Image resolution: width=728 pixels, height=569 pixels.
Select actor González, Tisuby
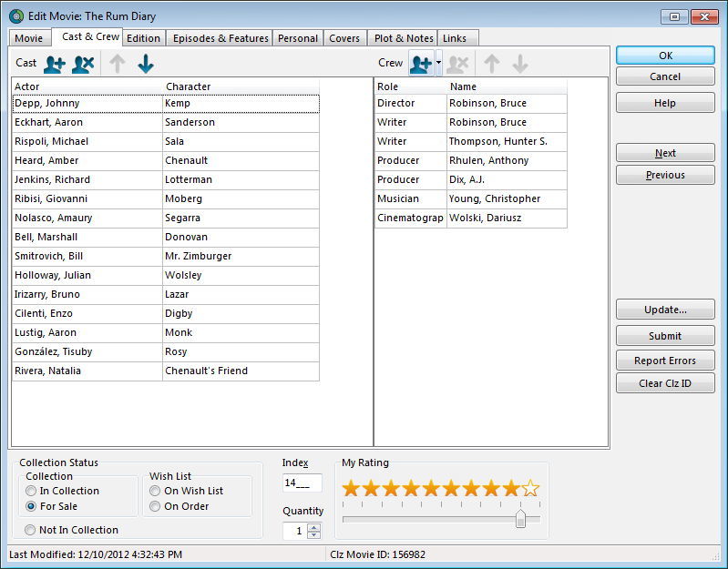87,351
